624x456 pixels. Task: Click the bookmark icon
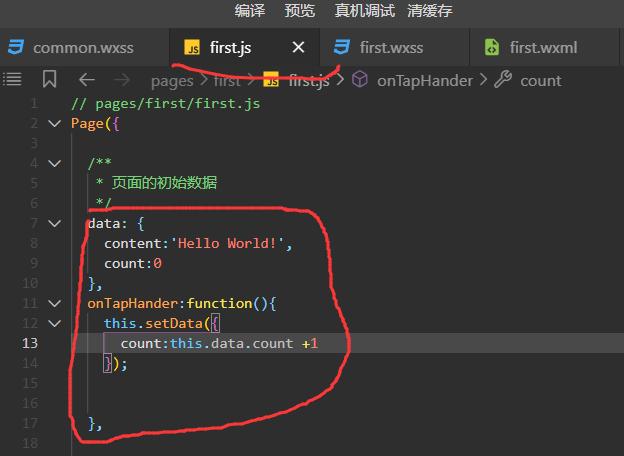point(49,79)
